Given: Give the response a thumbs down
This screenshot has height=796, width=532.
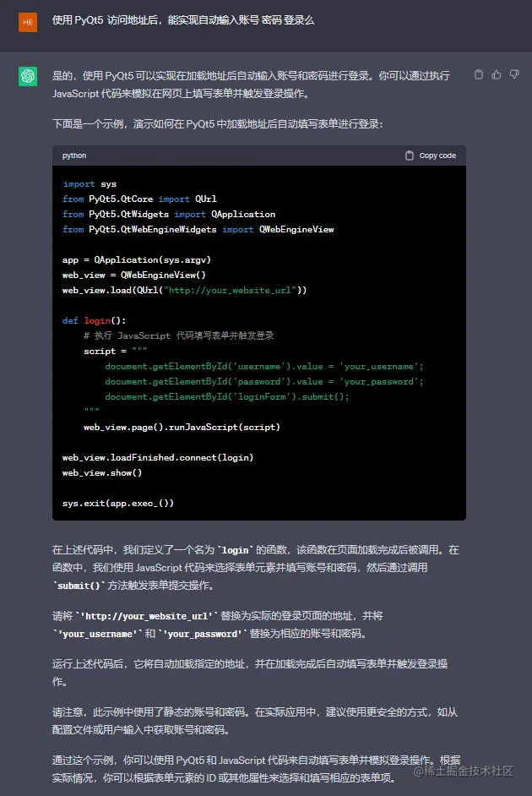Looking at the screenshot, I should tap(514, 74).
